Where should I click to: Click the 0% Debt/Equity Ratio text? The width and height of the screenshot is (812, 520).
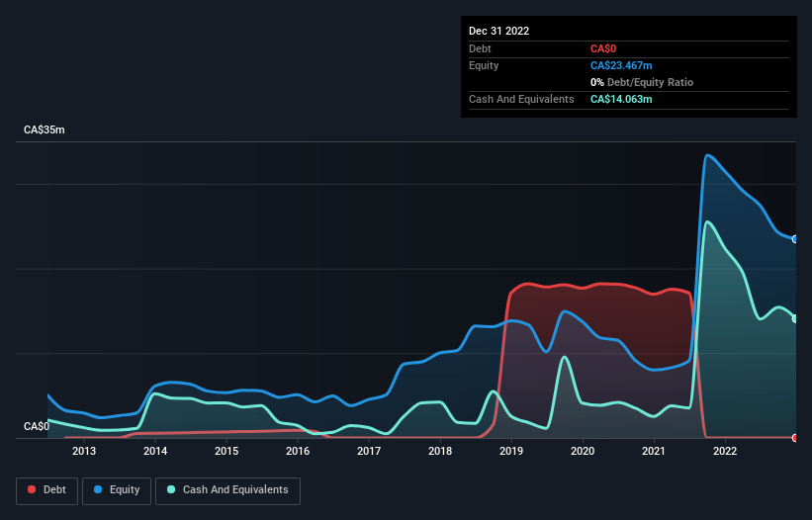click(642, 82)
